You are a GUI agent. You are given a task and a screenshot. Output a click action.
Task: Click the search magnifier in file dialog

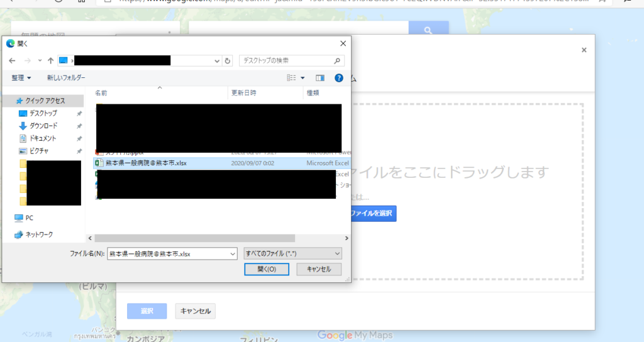pyautogui.click(x=337, y=61)
